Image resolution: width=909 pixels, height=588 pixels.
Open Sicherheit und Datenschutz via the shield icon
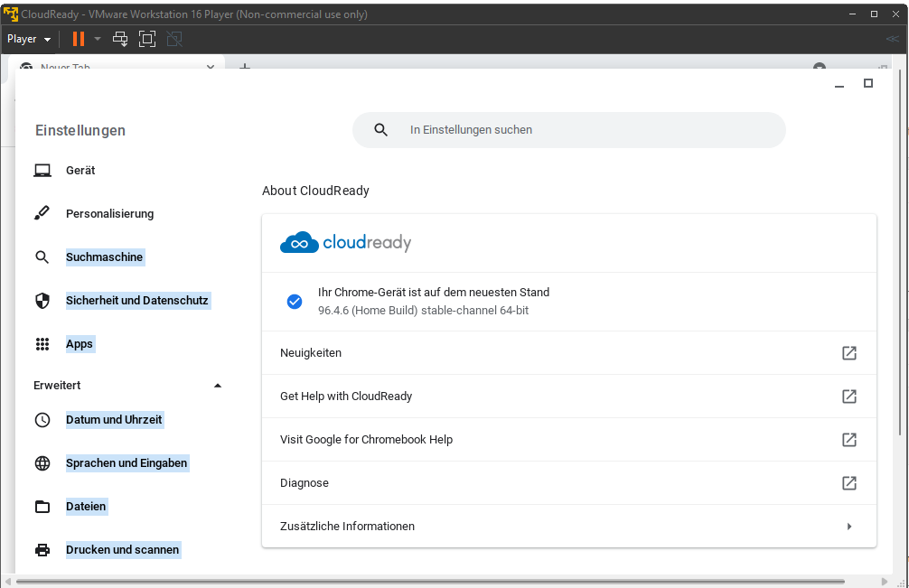(x=42, y=301)
